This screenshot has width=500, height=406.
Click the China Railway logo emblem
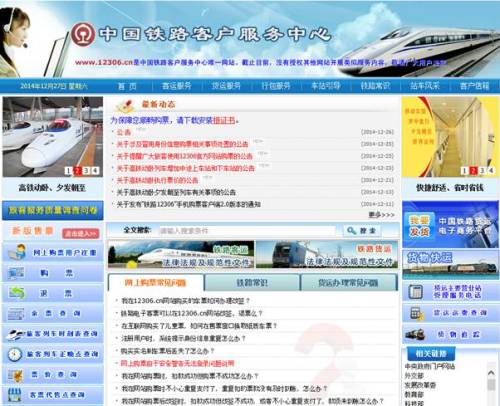tap(83, 34)
